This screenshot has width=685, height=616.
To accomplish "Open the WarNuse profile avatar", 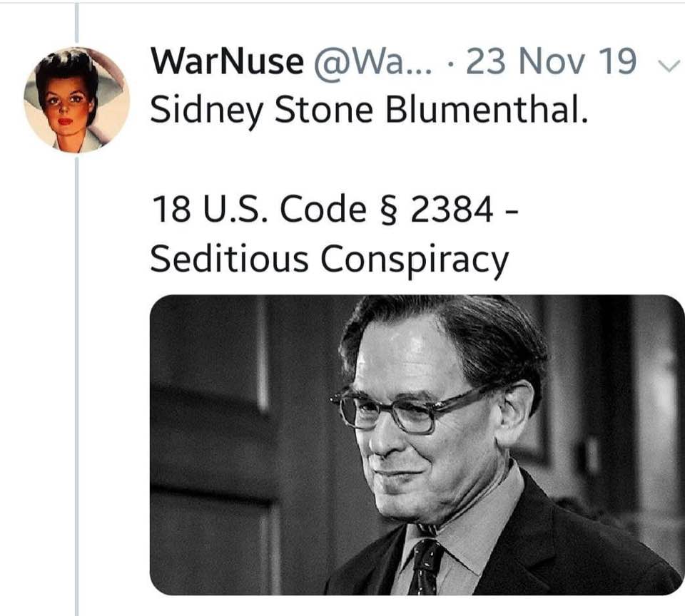I will 77,101.
